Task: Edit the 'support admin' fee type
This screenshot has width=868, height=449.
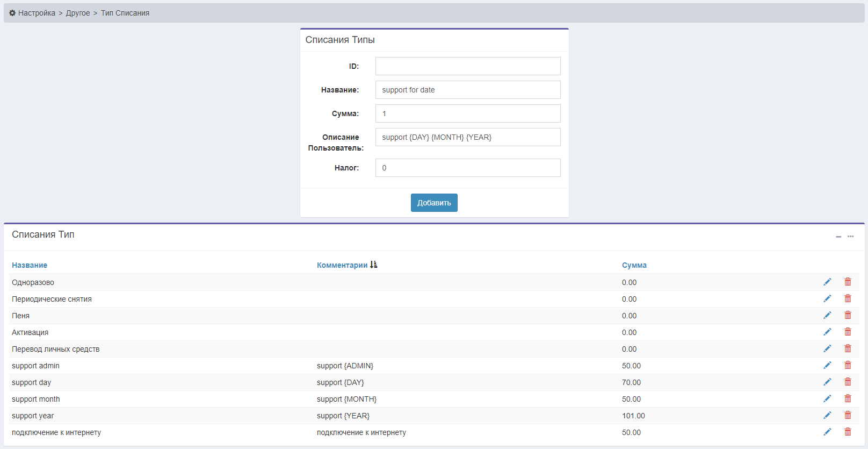Action: 827,365
